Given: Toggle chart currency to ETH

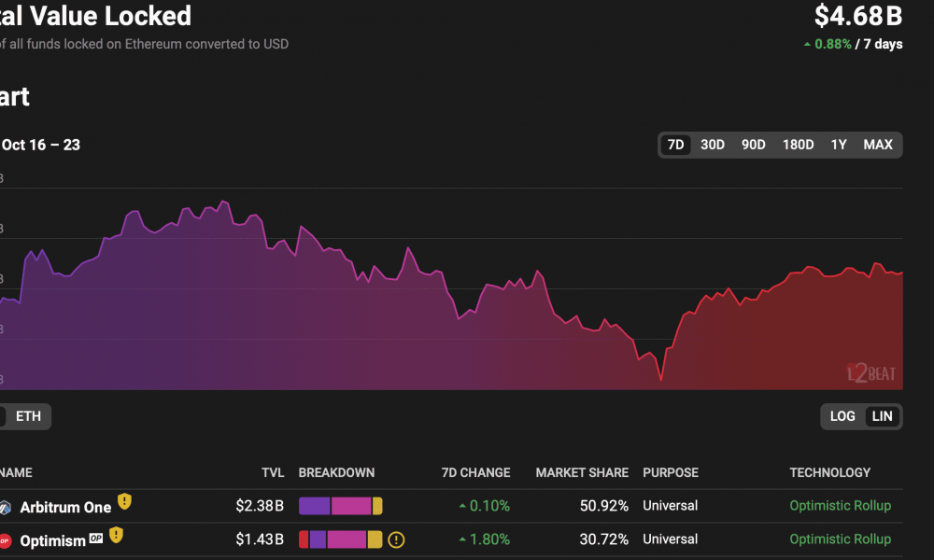Looking at the screenshot, I should coord(29,416).
